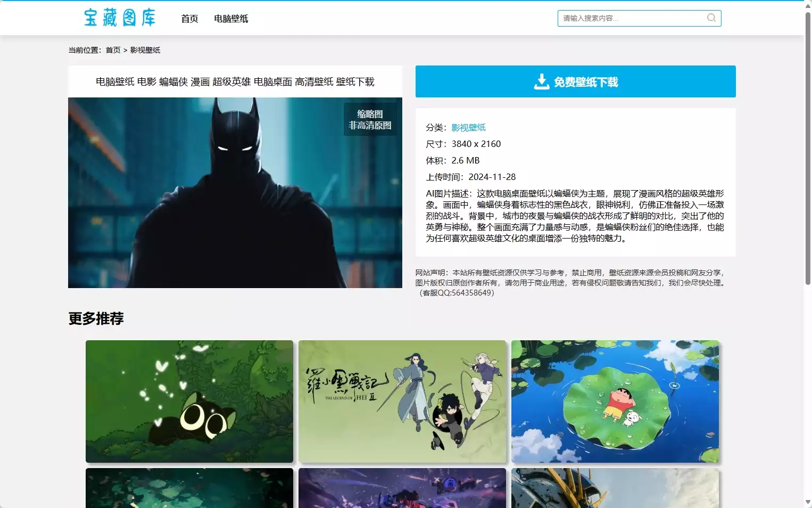812x508 pixels.
Task: Click the search input field
Action: (x=639, y=18)
